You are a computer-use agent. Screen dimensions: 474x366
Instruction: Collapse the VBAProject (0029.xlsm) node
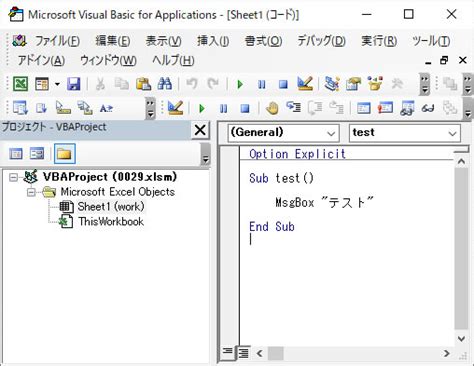(13, 177)
